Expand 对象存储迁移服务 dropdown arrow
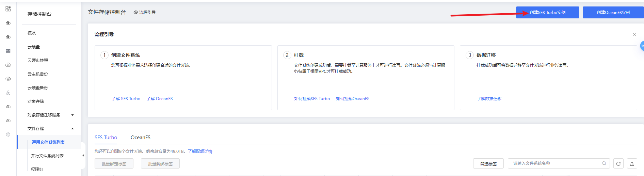The width and height of the screenshot is (644, 176). click(x=73, y=115)
